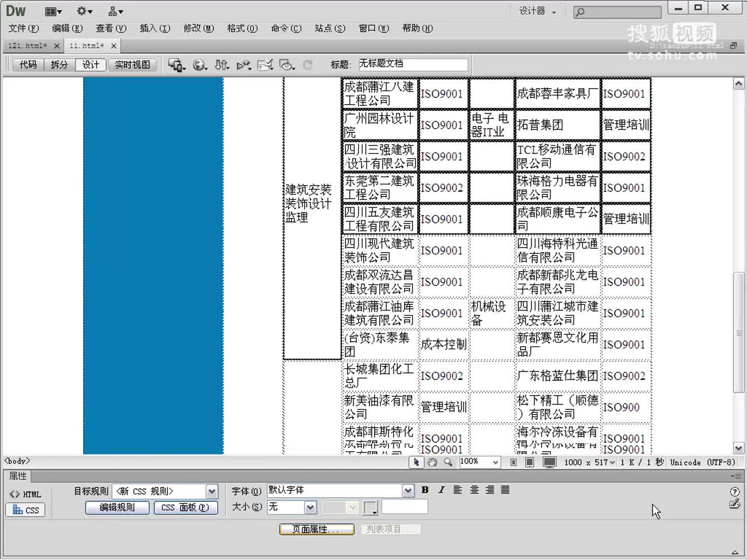Open the text color swatch picker
Image resolution: width=747 pixels, height=560 pixels.
(370, 508)
